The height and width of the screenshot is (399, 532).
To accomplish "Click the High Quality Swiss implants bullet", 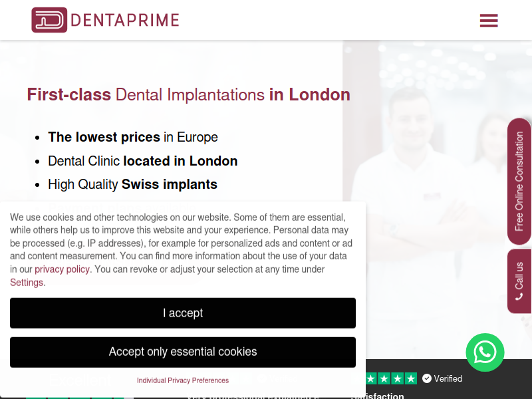I will [132, 184].
